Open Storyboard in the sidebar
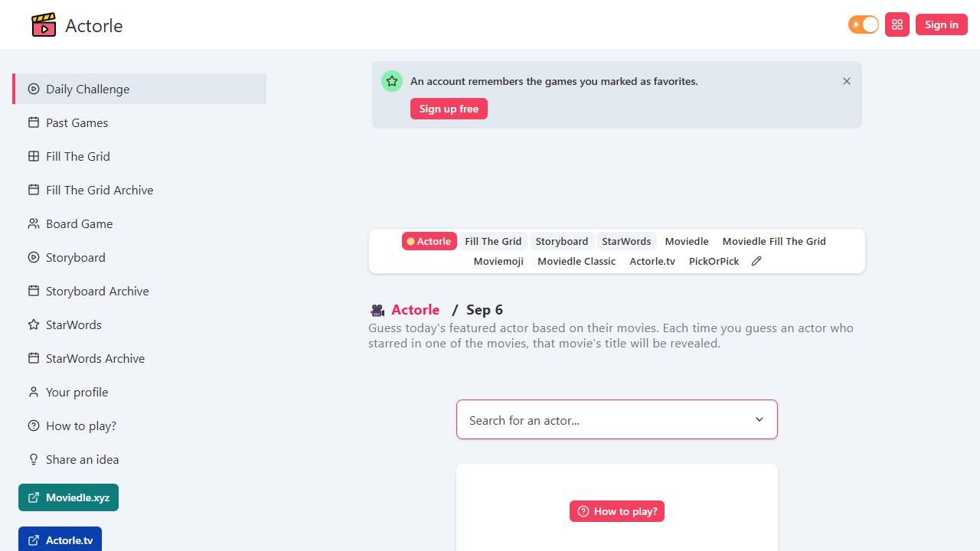 (x=139, y=257)
